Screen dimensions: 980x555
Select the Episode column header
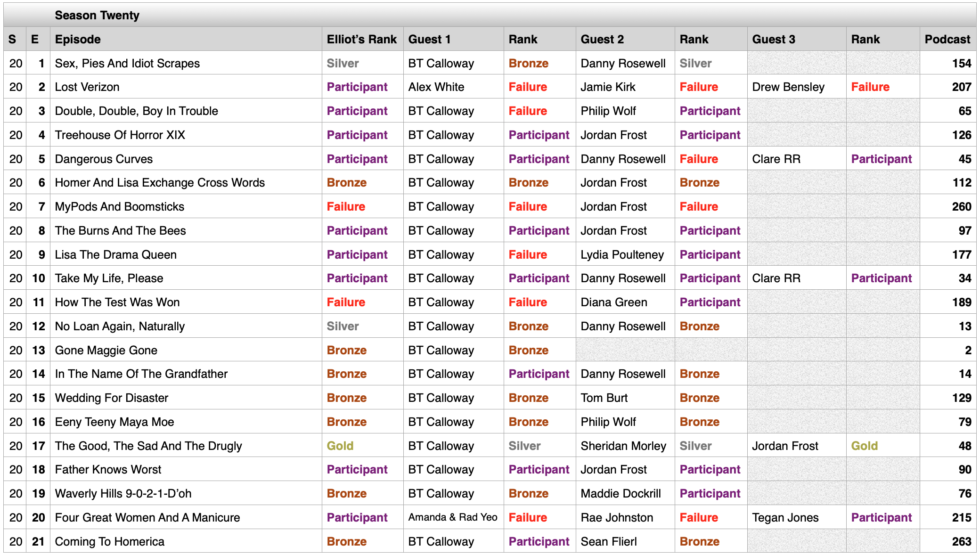78,39
